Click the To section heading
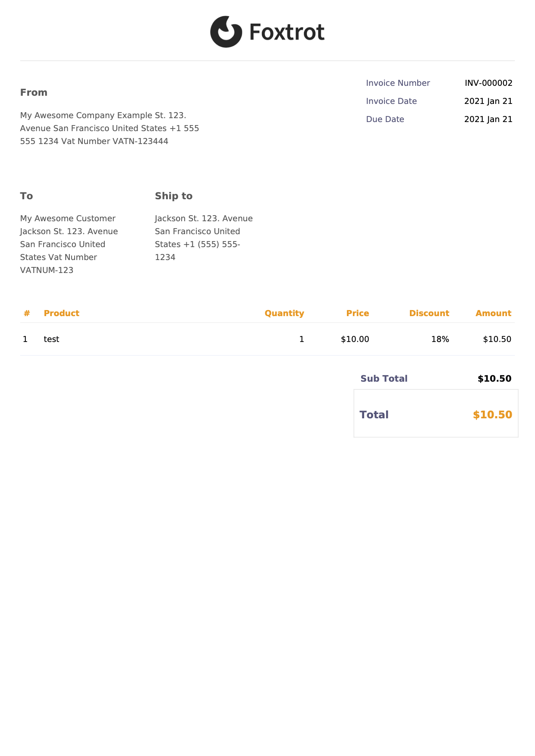This screenshot has width=535, height=756. [26, 196]
